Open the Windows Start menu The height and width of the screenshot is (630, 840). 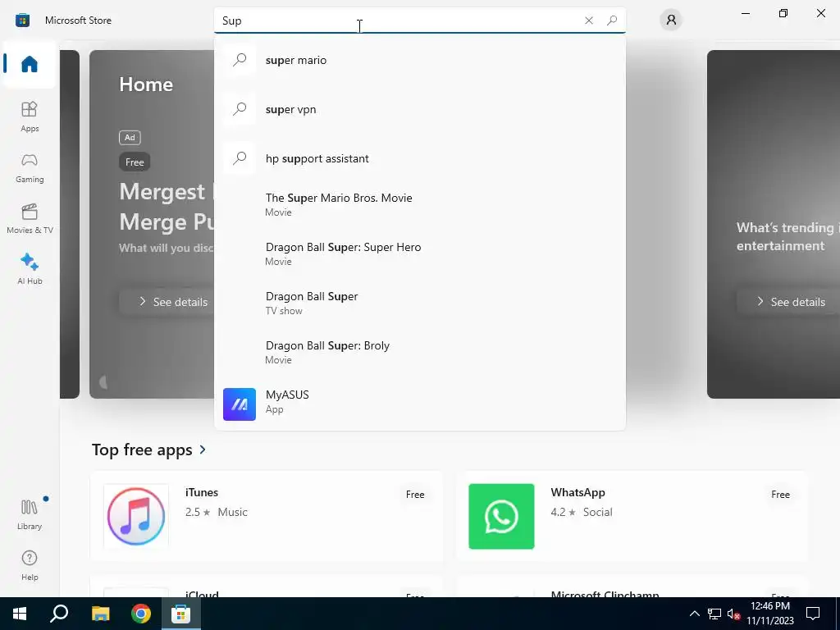20,614
